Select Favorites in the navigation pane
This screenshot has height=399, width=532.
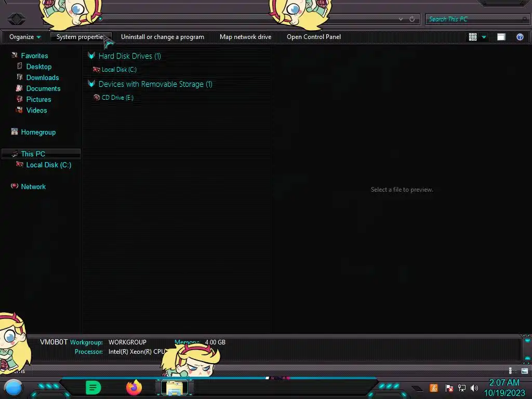click(34, 56)
